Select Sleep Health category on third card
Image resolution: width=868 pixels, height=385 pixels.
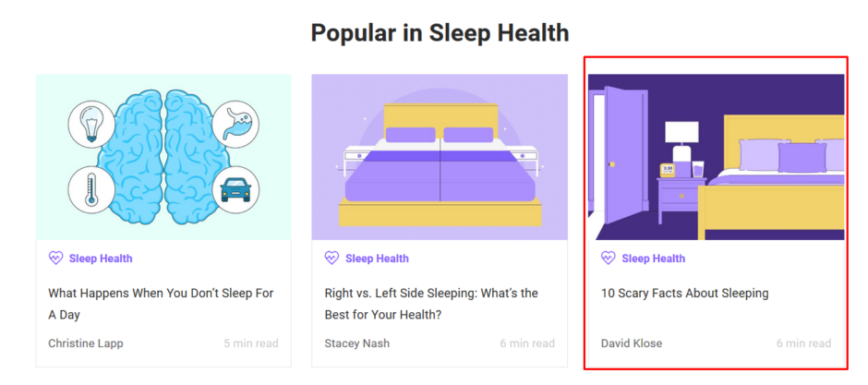(653, 259)
